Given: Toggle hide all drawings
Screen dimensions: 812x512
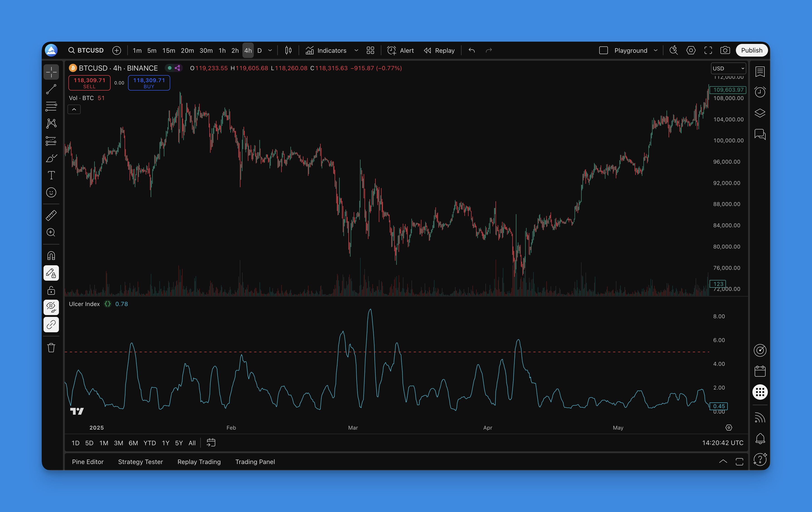Looking at the screenshot, I should click(x=51, y=308).
